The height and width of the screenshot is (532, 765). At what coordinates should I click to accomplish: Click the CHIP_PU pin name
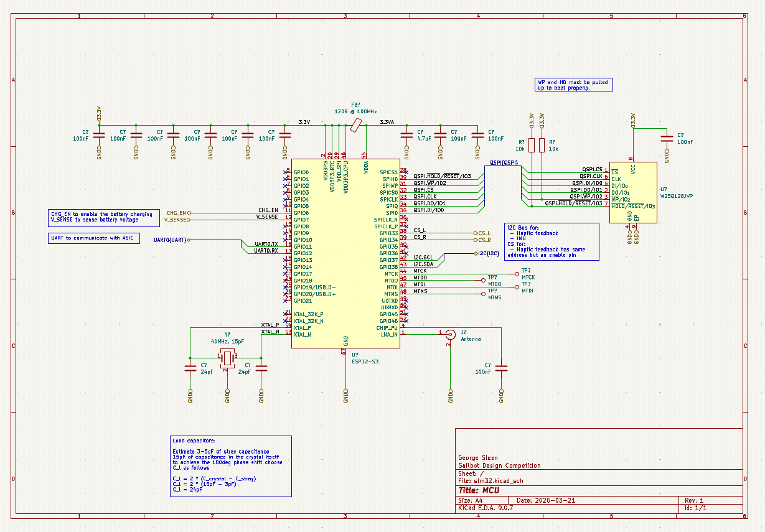click(387, 328)
